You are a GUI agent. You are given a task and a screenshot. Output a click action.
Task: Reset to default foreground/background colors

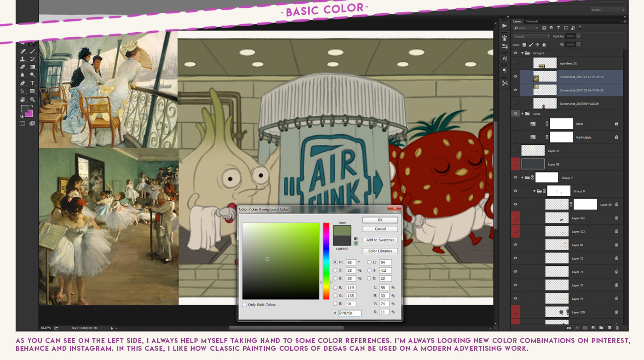click(22, 116)
